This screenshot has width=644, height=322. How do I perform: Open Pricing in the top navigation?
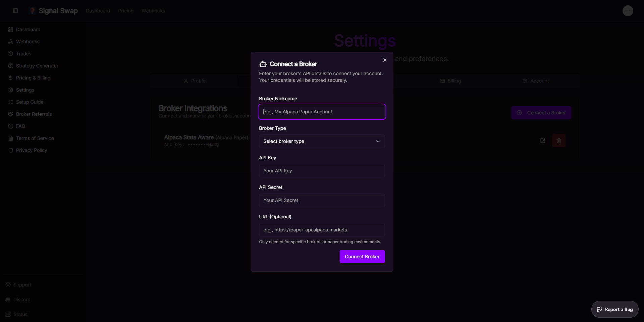point(126,11)
